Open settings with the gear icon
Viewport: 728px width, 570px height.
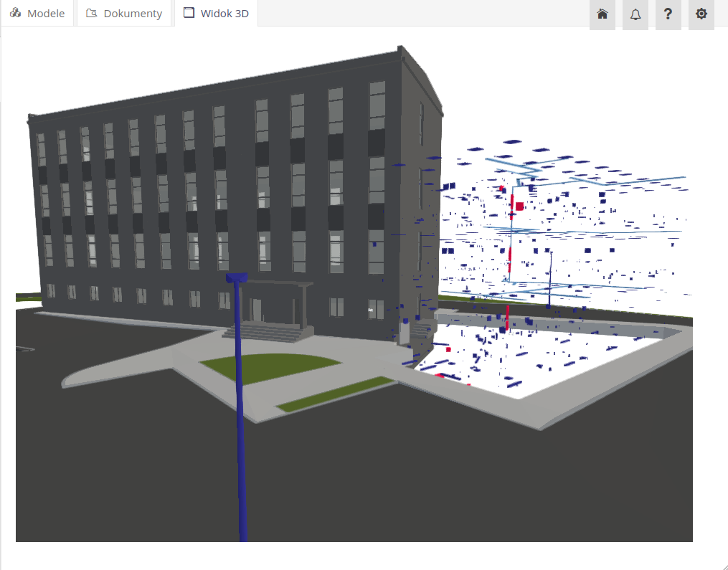[701, 14]
